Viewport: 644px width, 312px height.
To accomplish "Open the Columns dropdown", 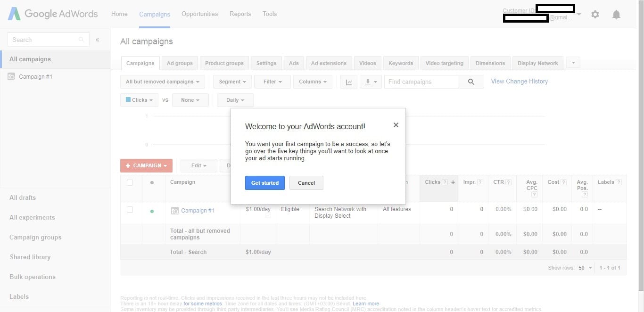I will click(313, 82).
